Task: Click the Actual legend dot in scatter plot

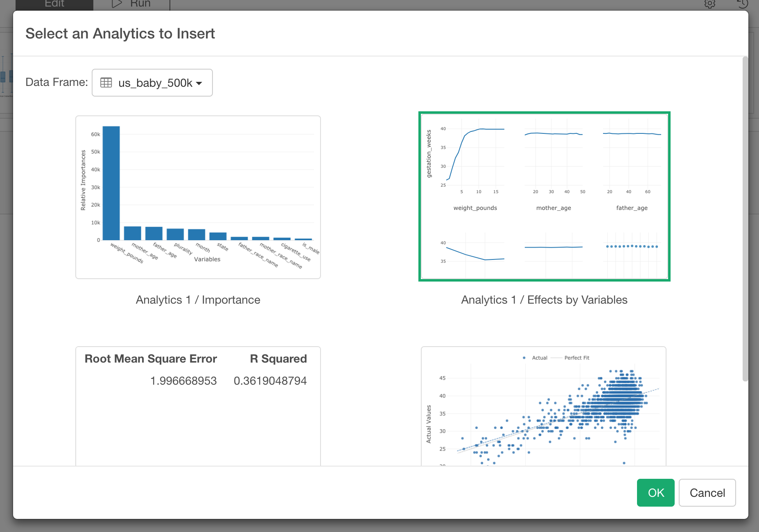Action: [x=524, y=358]
